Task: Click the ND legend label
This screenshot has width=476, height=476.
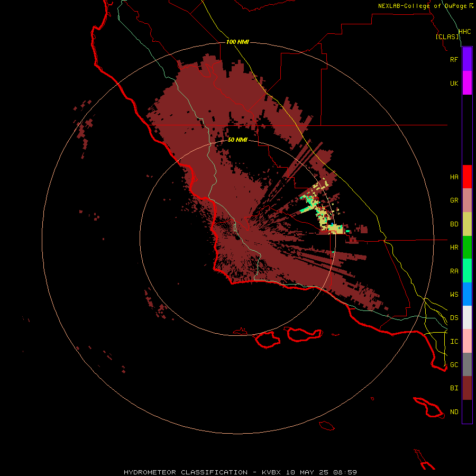Action: [454, 412]
